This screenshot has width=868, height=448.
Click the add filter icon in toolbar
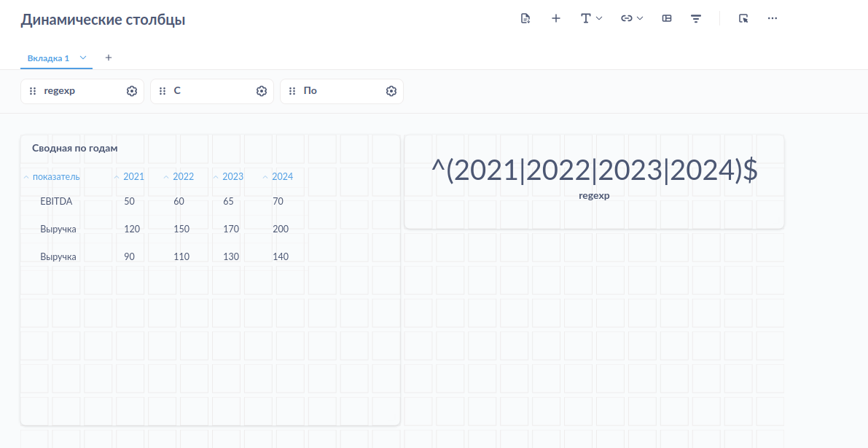coord(697,18)
